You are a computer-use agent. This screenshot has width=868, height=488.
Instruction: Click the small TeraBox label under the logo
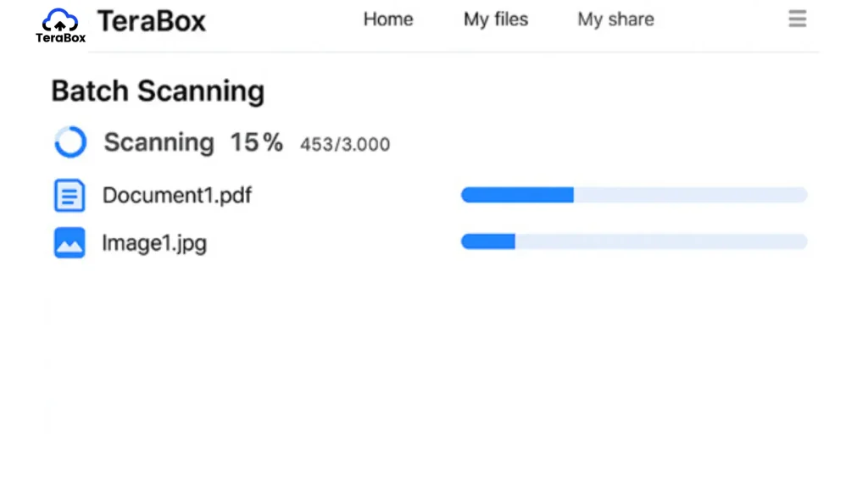pyautogui.click(x=61, y=37)
